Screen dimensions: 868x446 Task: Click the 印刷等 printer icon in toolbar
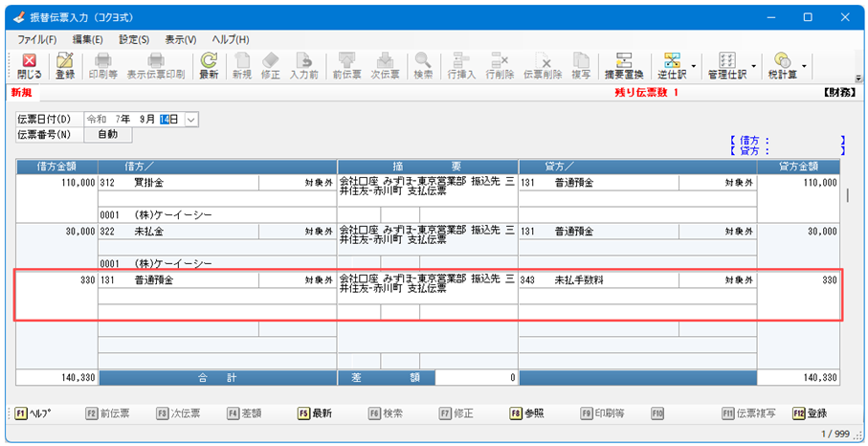pyautogui.click(x=101, y=65)
